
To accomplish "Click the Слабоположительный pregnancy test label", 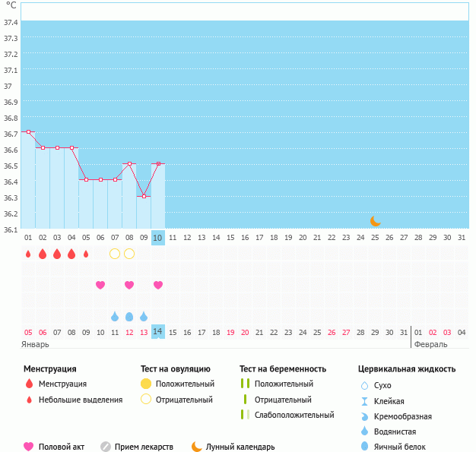I will (x=294, y=415).
